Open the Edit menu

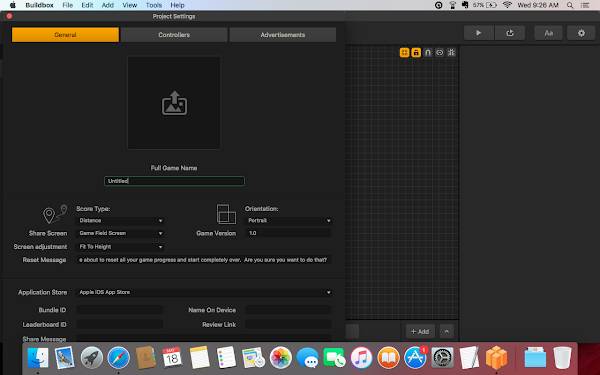click(x=87, y=5)
